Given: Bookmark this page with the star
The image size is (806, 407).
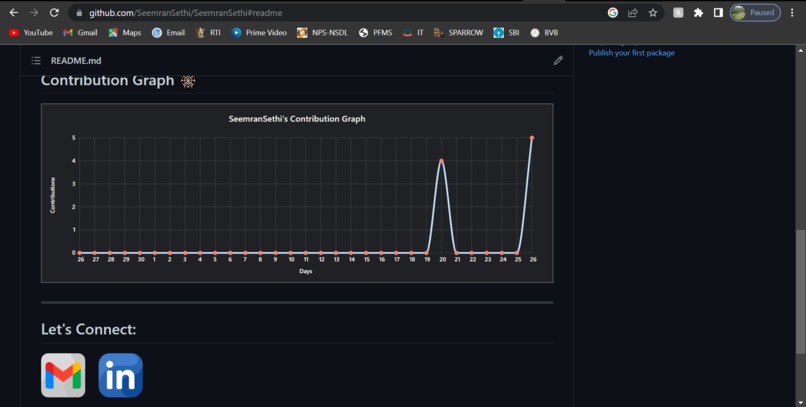Looking at the screenshot, I should tap(653, 13).
